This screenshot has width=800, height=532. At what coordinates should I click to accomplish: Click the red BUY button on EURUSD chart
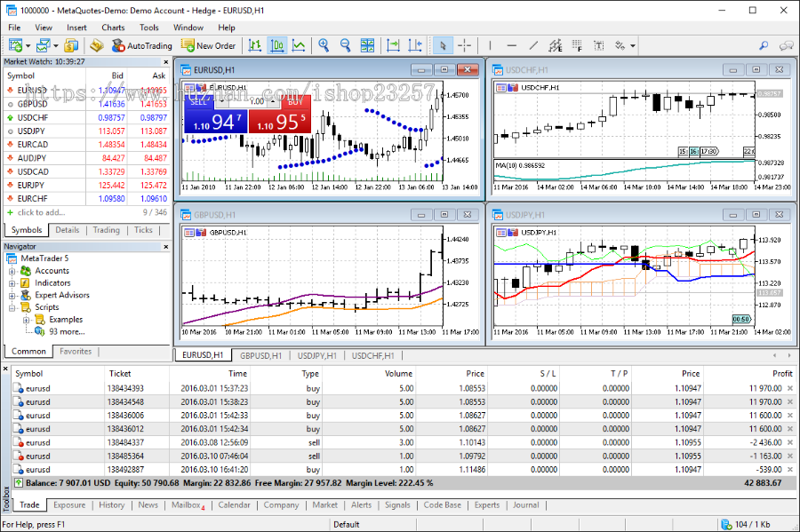(280, 116)
